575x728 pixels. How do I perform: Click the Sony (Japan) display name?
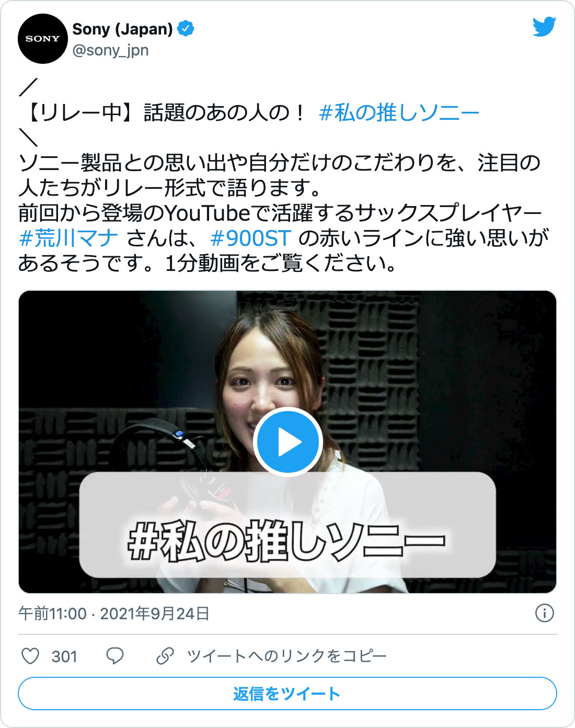tap(122, 29)
